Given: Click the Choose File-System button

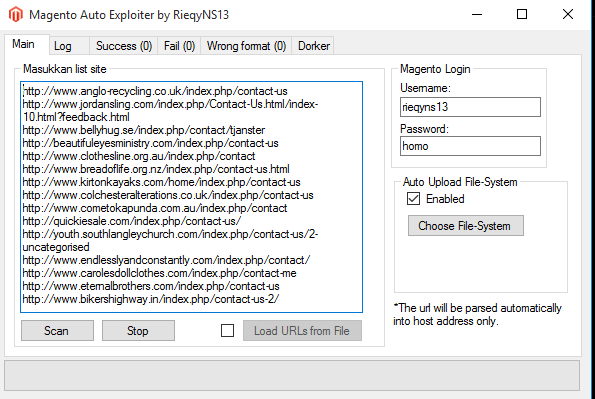Looking at the screenshot, I should click(x=466, y=226).
